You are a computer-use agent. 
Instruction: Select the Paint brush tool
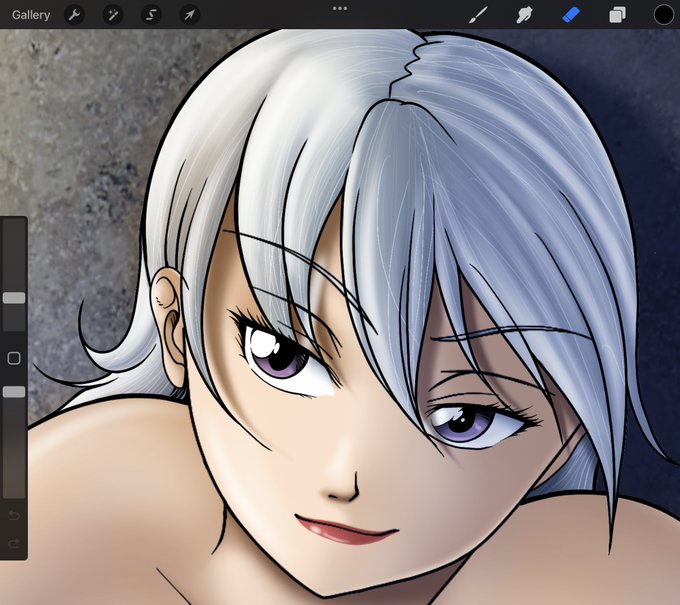(478, 15)
